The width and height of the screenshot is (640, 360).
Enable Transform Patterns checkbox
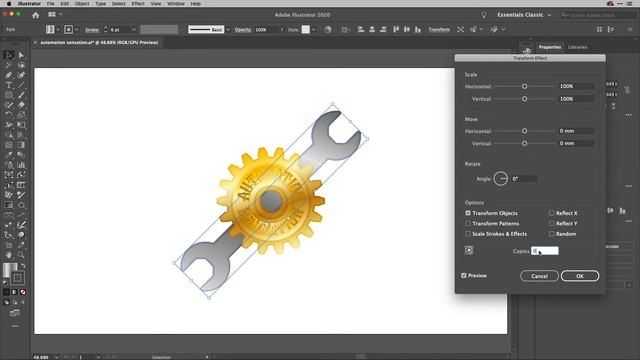coord(468,223)
